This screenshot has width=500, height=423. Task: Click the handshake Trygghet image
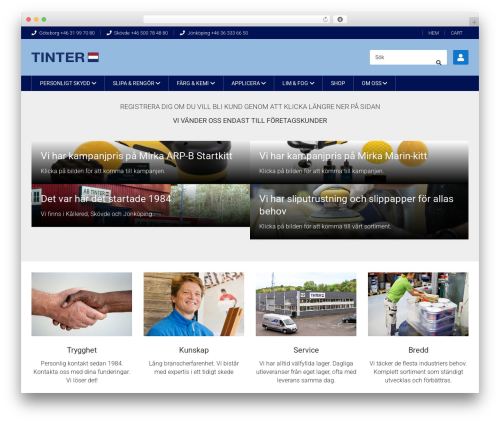coord(82,304)
